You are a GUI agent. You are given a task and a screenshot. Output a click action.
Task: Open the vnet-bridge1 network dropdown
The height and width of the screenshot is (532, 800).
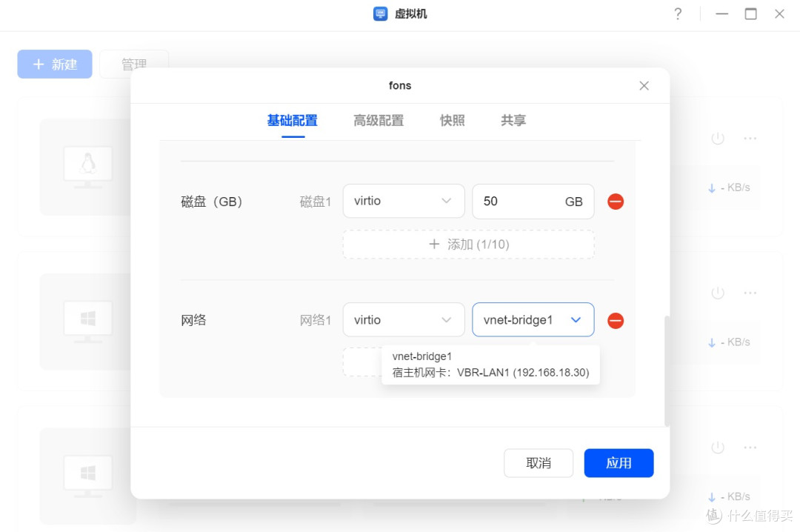tap(533, 320)
